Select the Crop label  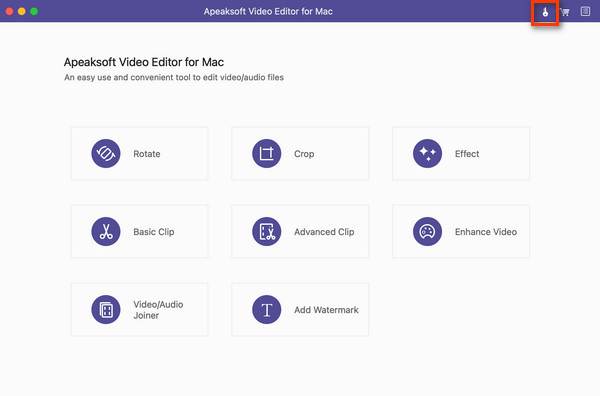[304, 154]
